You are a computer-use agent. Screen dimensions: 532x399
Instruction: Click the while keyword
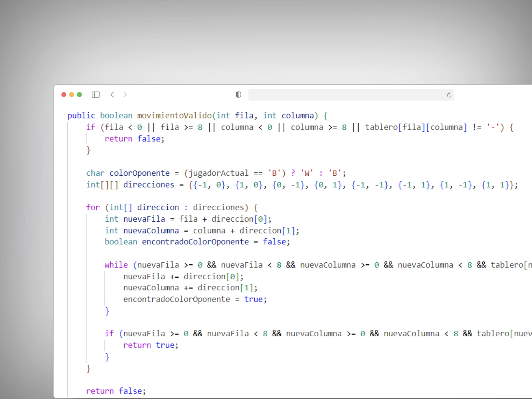coord(116,265)
